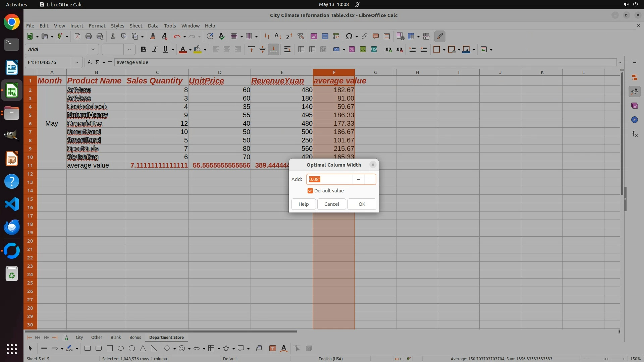Click OK in Optimal Column Width dialog
Image resolution: width=644 pixels, height=362 pixels.
(x=362, y=204)
